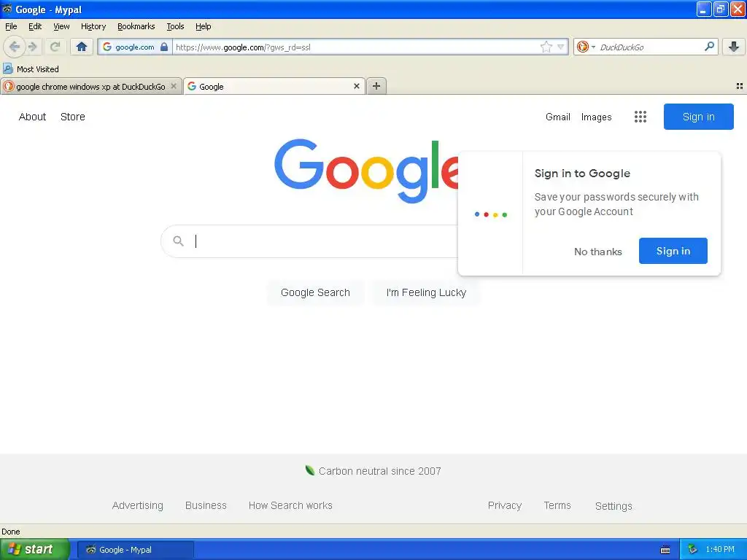Open the View menu
The image size is (747, 560).
(x=61, y=26)
